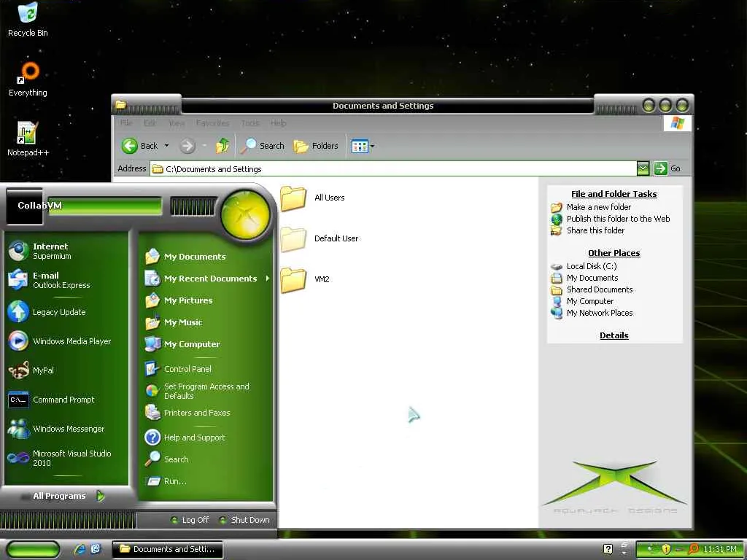Viewport: 747px width, 560px height.
Task: Select the Everything desktop shortcut
Action: (28, 79)
